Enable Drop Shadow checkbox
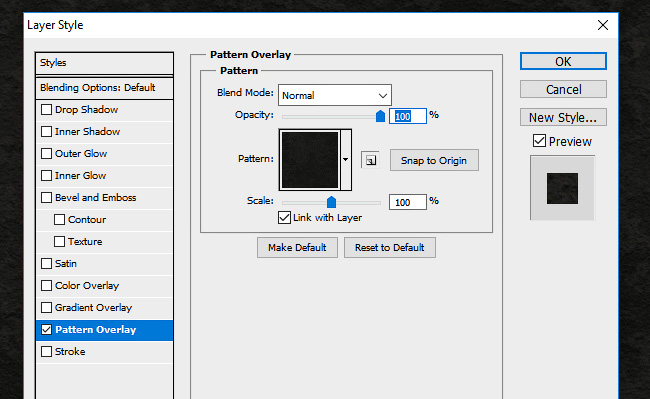Screen dimensions: 650x399 tap(46, 109)
